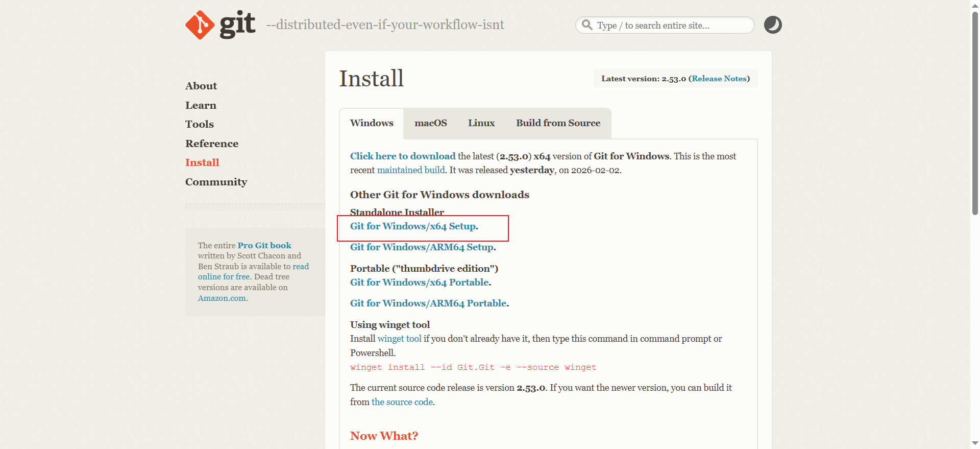Select Install in sidebar navigation
Screen dimensions: 980x449
(x=202, y=162)
